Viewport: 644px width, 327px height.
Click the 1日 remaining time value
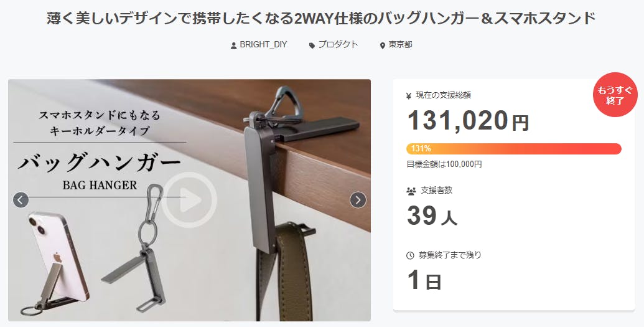(424, 280)
